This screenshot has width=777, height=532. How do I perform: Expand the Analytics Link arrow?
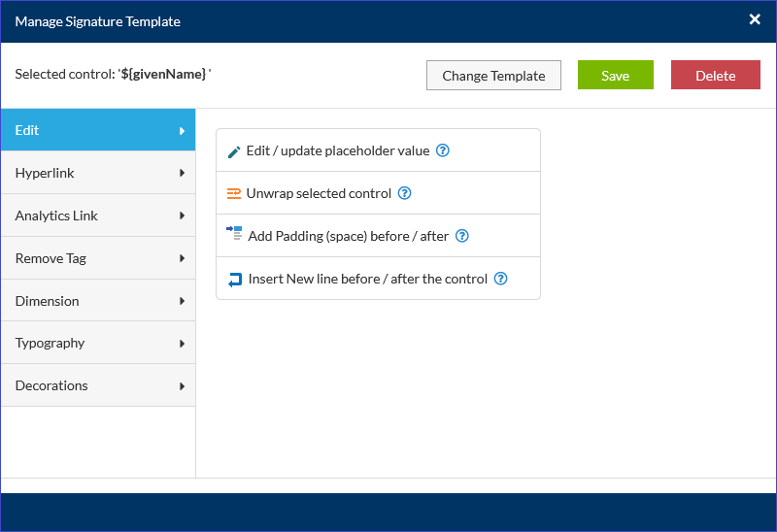pyautogui.click(x=182, y=216)
